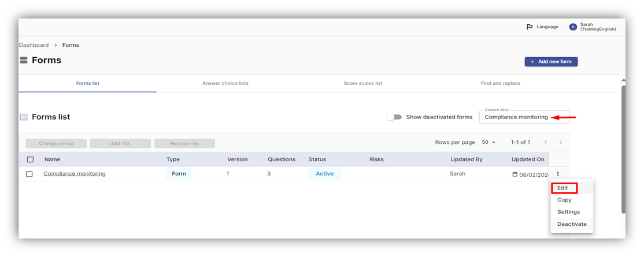The height and width of the screenshot is (257, 644).
Task: Click the Forms stack icon beside the title
Action: pos(24,60)
